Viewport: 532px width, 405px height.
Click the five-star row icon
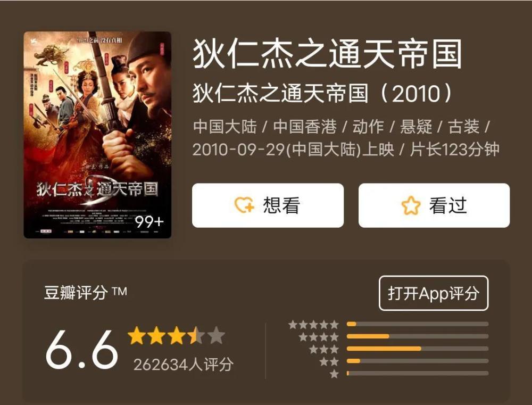coord(313,325)
